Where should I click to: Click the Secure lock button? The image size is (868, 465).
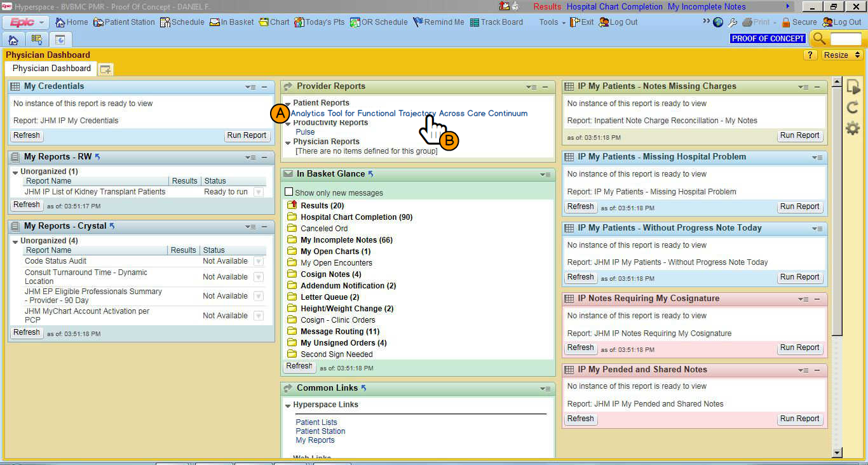(799, 22)
